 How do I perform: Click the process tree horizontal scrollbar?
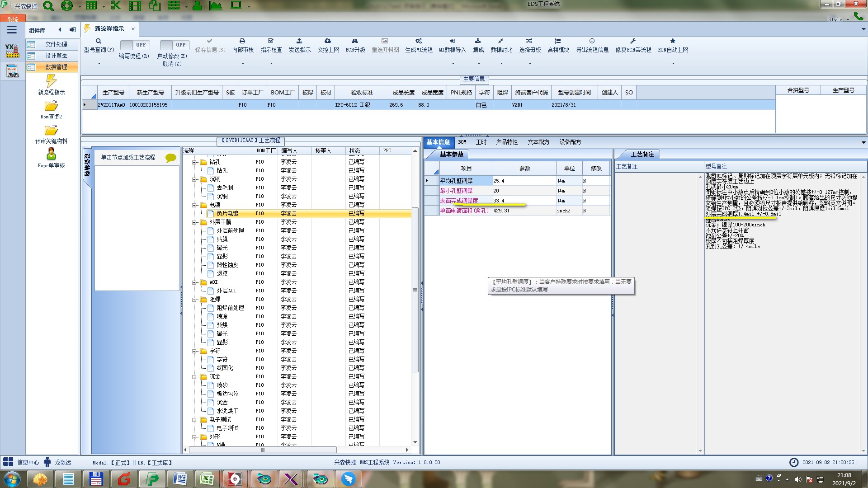tap(262, 450)
